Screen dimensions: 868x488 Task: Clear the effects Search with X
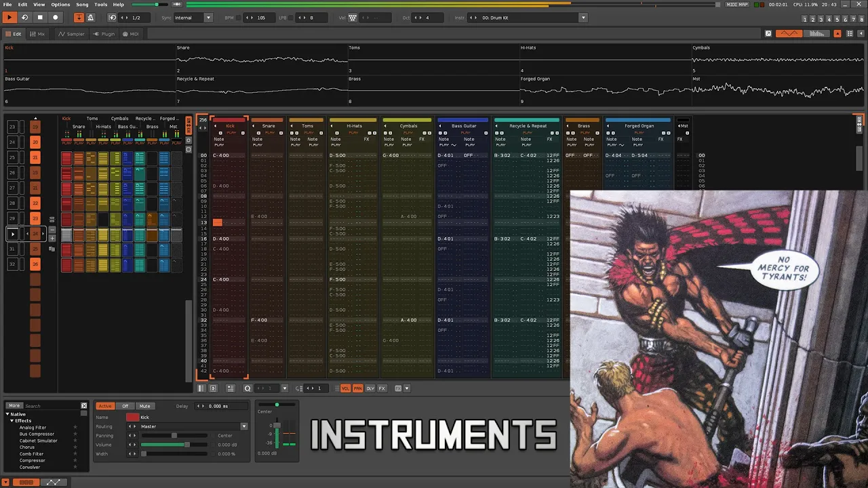pos(84,405)
